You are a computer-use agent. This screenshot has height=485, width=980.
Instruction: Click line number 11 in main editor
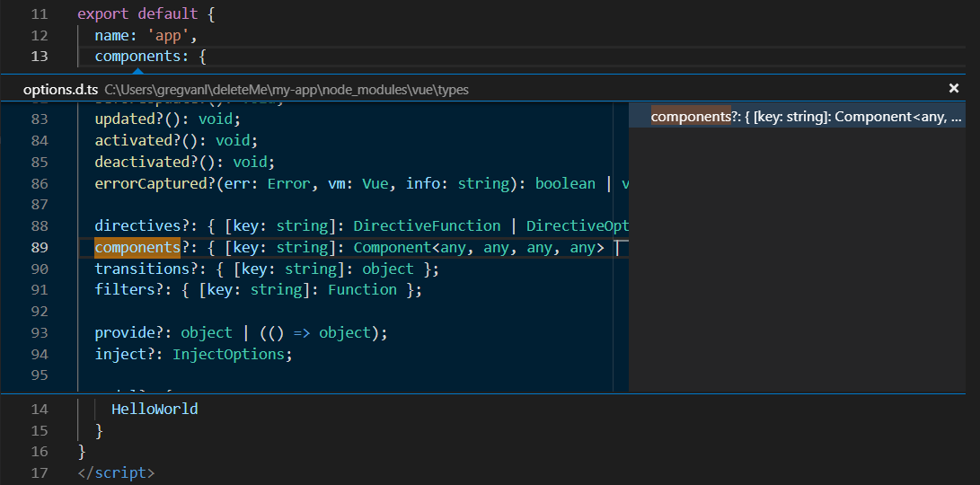(x=40, y=13)
